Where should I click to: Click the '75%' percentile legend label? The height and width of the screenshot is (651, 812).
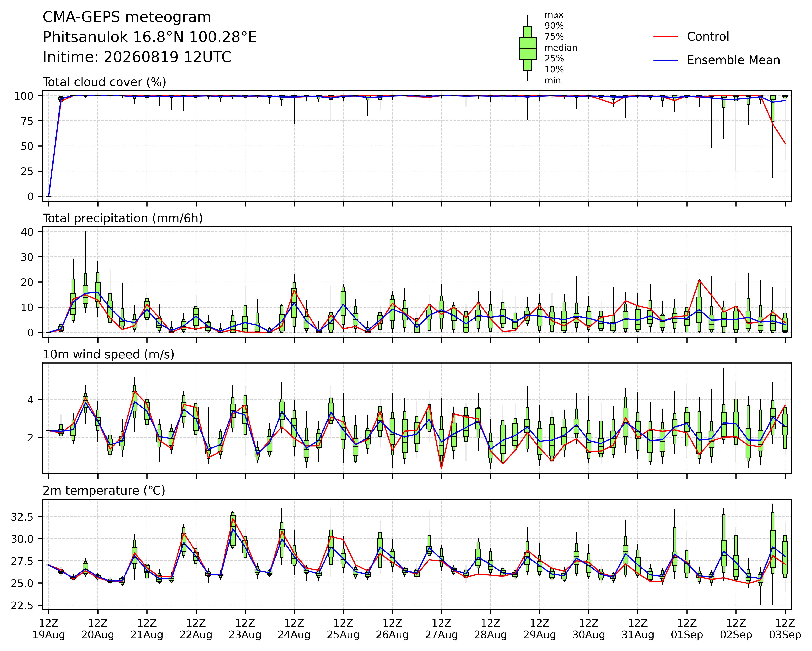pyautogui.click(x=554, y=37)
